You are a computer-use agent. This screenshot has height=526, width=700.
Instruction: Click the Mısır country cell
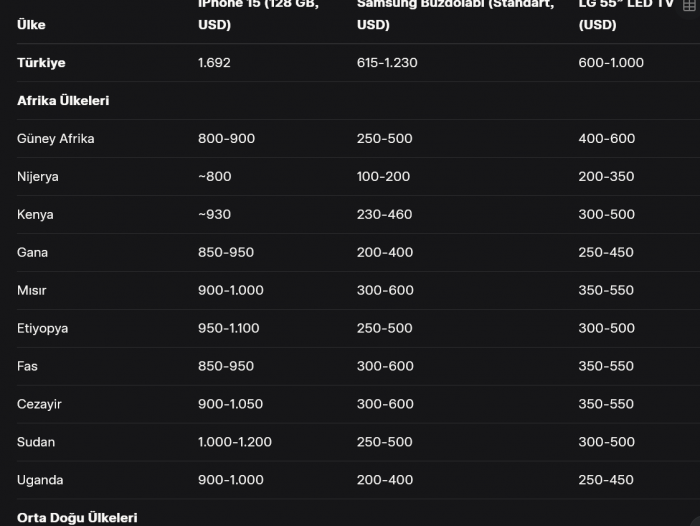point(32,290)
